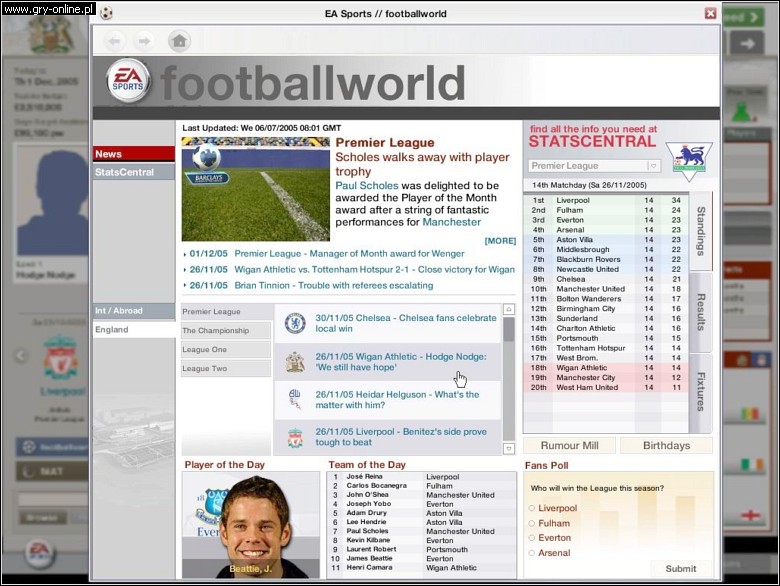Open Manager of Month award for Wenger story
Screen dimensions: 780x586
[349, 254]
